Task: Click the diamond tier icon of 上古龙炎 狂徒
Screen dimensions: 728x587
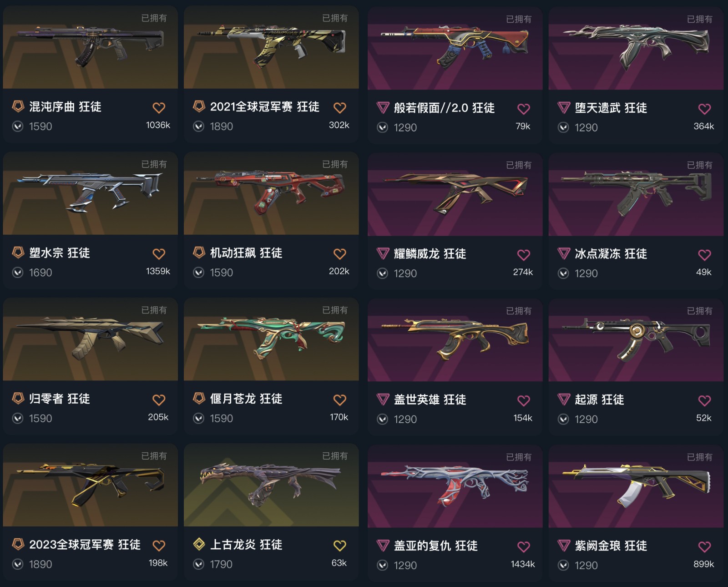Action: pos(199,544)
